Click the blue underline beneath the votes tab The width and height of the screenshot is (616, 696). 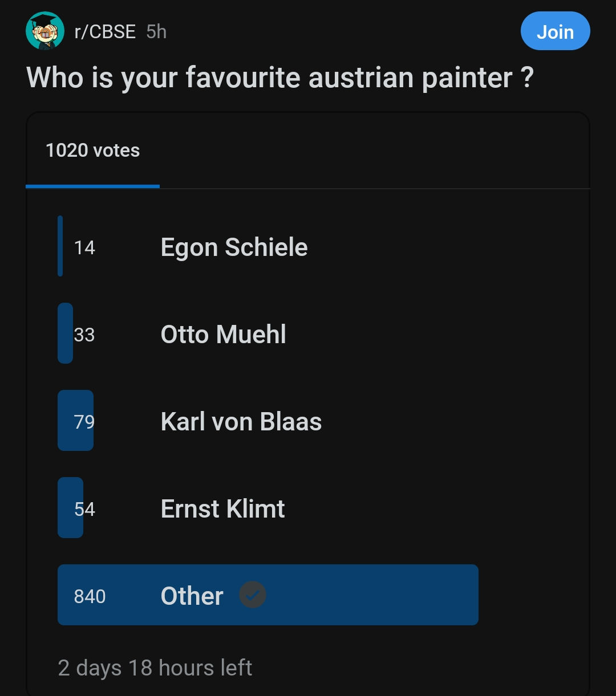click(92, 186)
